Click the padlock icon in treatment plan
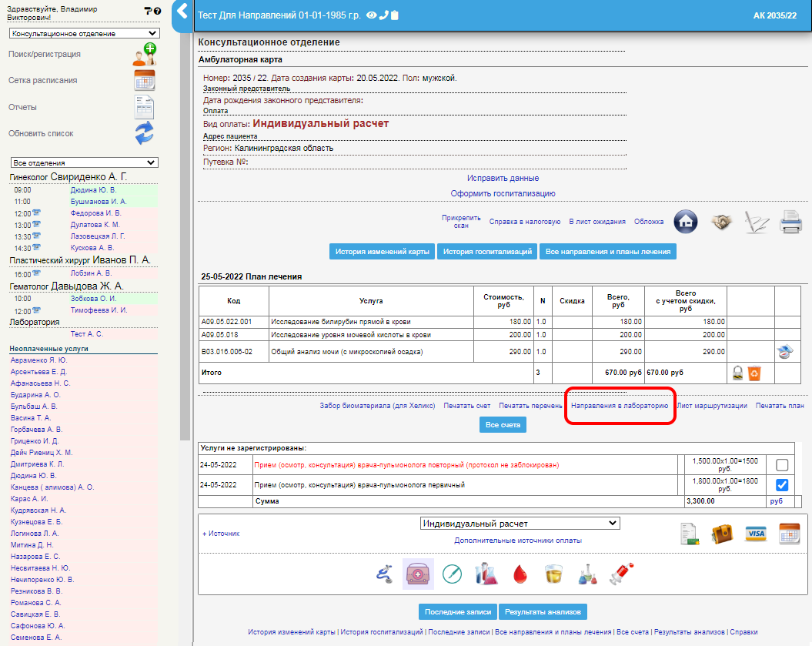The image size is (812, 646). click(x=737, y=373)
